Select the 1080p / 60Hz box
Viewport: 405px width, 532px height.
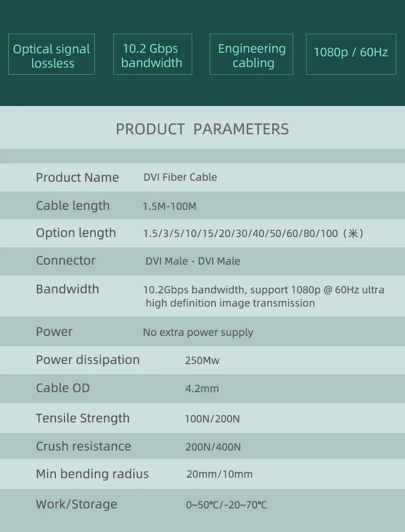(x=351, y=54)
